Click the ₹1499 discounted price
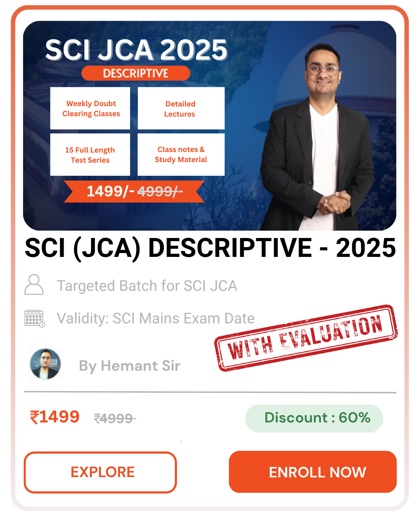This screenshot has width=420, height=525. [55, 417]
